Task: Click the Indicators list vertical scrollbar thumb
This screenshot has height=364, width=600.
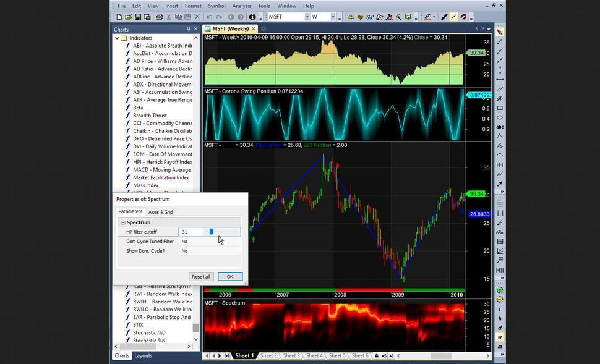Action: tap(196, 328)
